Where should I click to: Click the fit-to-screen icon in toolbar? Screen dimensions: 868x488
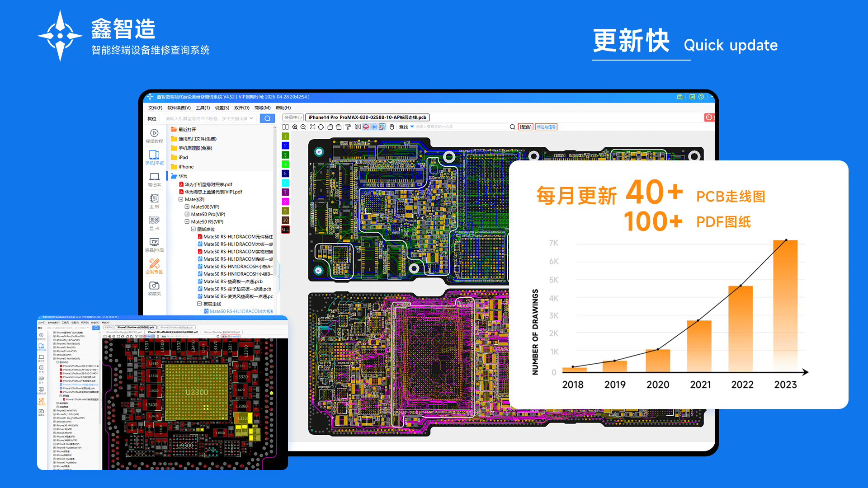click(x=312, y=127)
